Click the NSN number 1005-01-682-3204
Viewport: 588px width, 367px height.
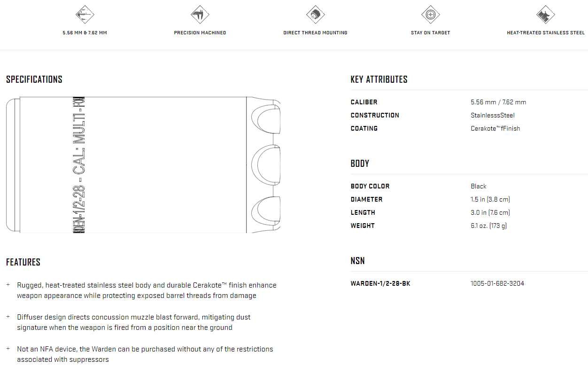(x=497, y=283)
